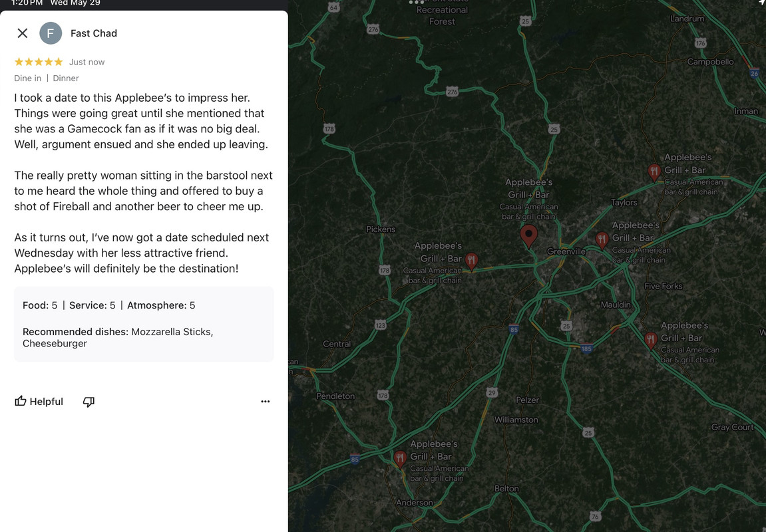Click the "Just now" review timestamp
The image size is (766, 532).
(87, 62)
